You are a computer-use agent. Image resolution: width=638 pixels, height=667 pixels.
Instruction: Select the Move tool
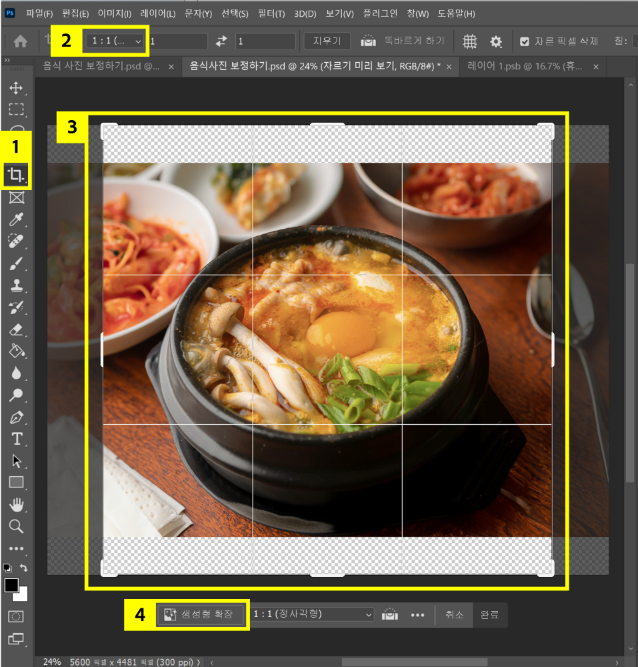[x=16, y=88]
